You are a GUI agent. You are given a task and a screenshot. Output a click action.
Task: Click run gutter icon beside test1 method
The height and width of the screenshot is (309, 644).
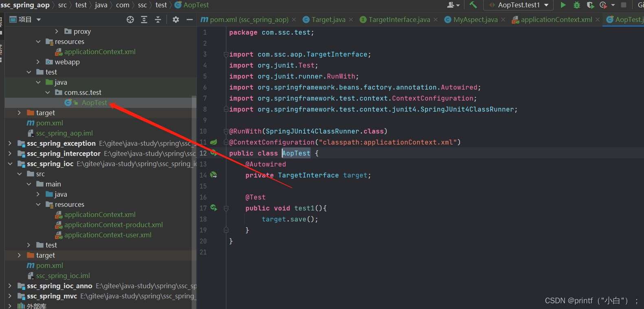pos(214,208)
